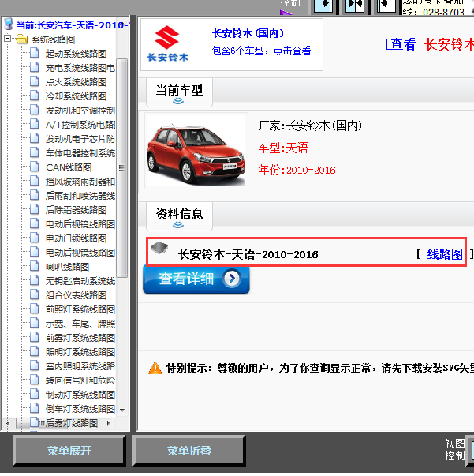This screenshot has height=476, width=474.
Task: Click the document icon of 起动系统线路图
Action: pos(35,53)
